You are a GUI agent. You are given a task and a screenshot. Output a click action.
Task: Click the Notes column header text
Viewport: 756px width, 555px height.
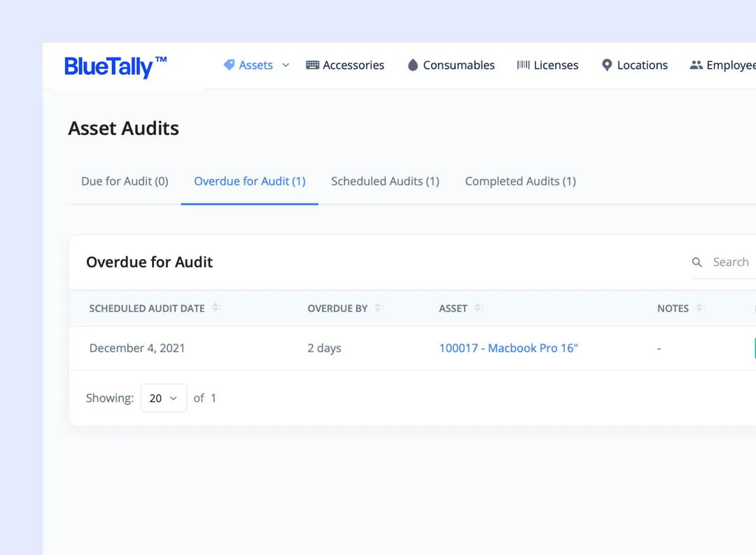pos(673,309)
